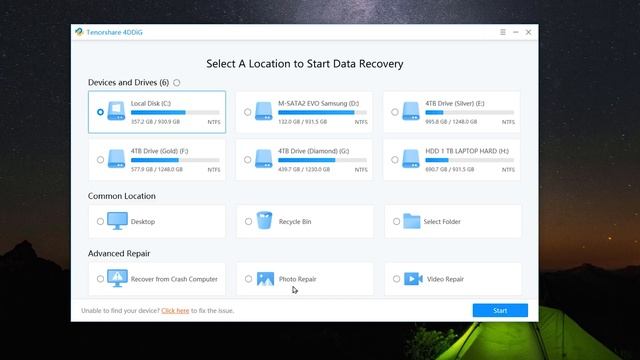This screenshot has height=360, width=640.
Task: Minimize the 4DDiG window
Action: (516, 32)
